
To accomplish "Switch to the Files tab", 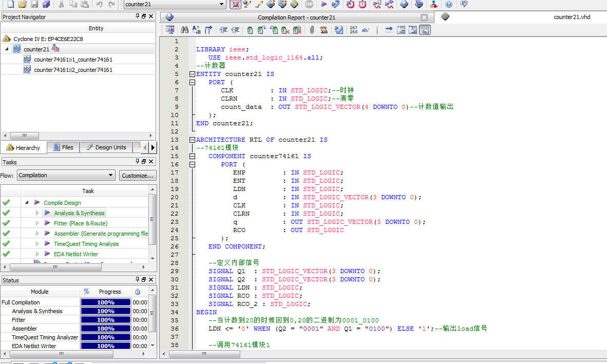I will pos(63,147).
